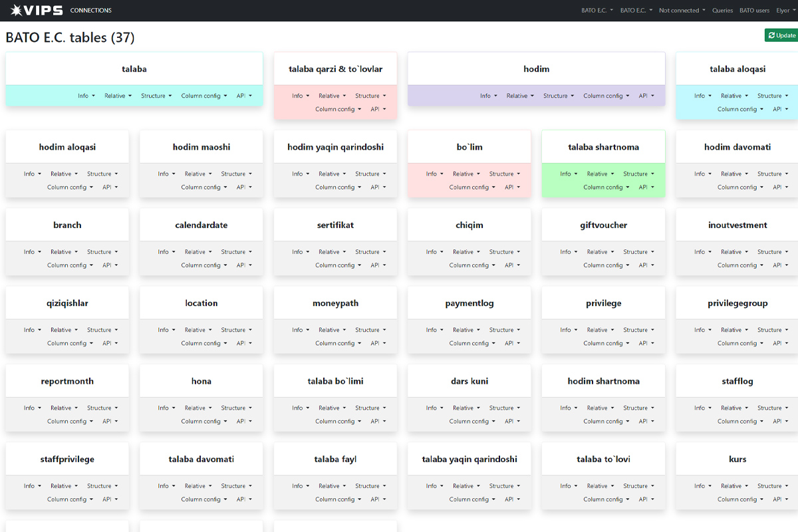The image size is (798, 532).
Task: Open Info dropdown on giftvoucher card
Action: point(569,252)
